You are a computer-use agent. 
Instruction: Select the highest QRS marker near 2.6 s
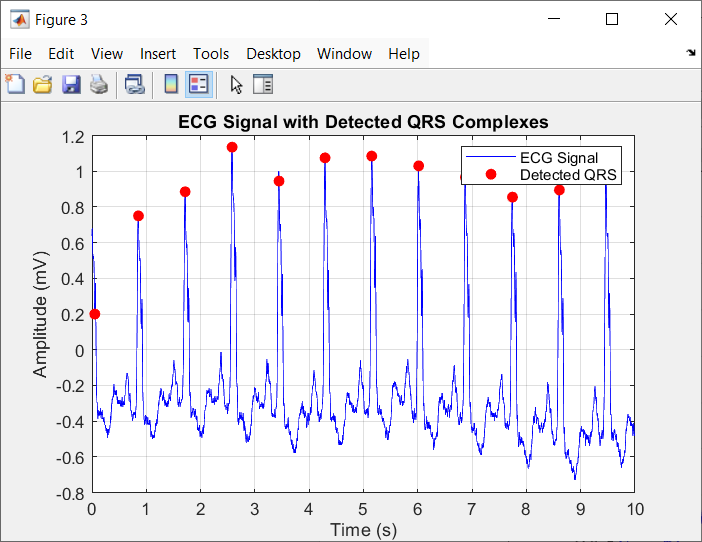tap(232, 147)
